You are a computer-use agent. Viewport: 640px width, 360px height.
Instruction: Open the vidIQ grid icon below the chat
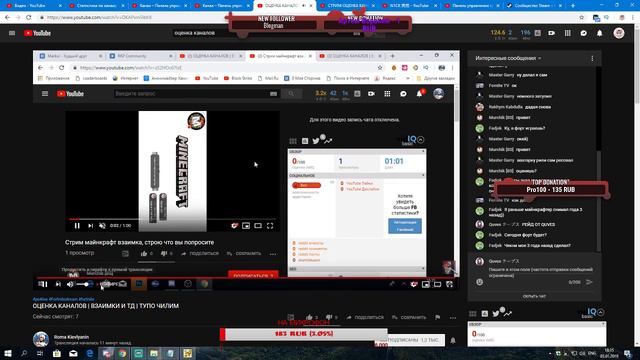click(473, 313)
